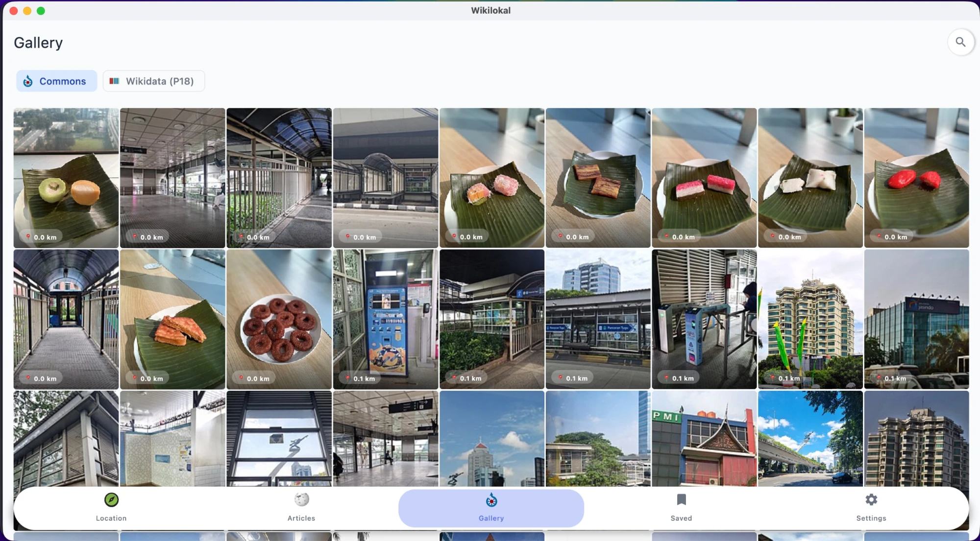This screenshot has height=541, width=980.
Task: Click the Wikidata barcode logo icon
Action: pyautogui.click(x=114, y=81)
